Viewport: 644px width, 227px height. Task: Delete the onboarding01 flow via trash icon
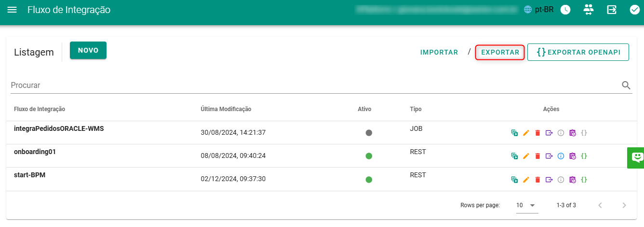click(x=537, y=156)
